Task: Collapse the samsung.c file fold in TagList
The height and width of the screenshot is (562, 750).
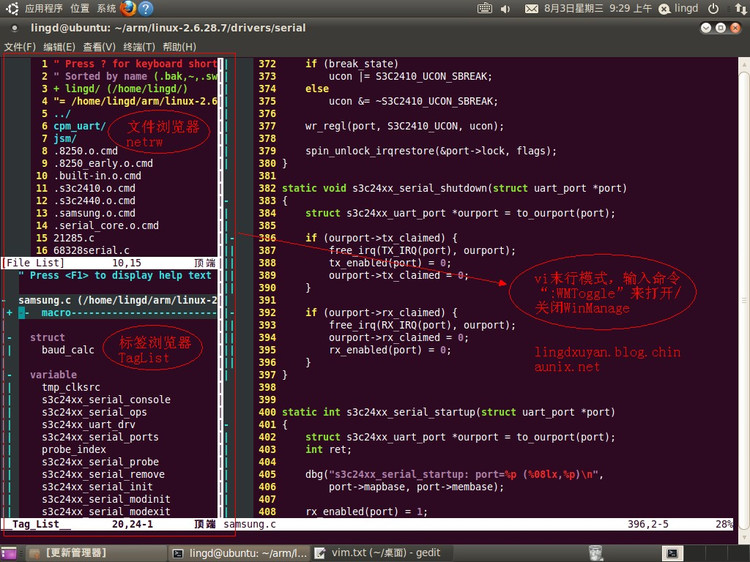Action: (x=4, y=300)
